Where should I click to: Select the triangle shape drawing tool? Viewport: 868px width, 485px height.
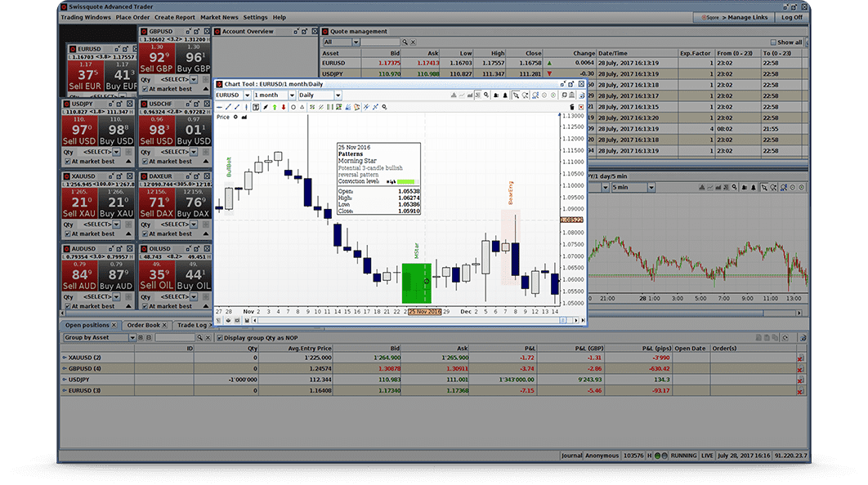302,107
